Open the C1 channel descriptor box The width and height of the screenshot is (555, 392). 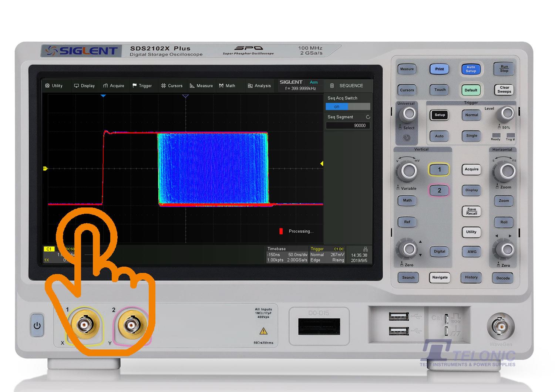click(x=59, y=254)
